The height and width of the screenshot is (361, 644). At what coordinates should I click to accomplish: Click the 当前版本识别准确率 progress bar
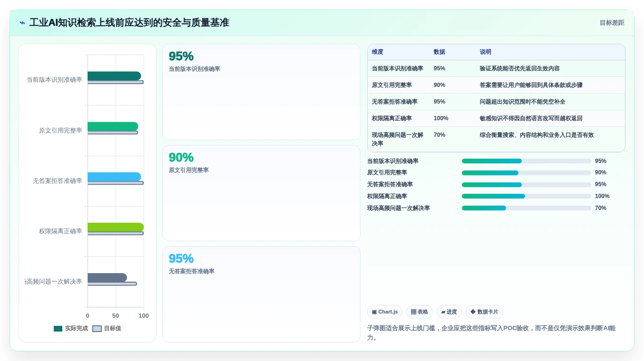pyautogui.click(x=527, y=161)
